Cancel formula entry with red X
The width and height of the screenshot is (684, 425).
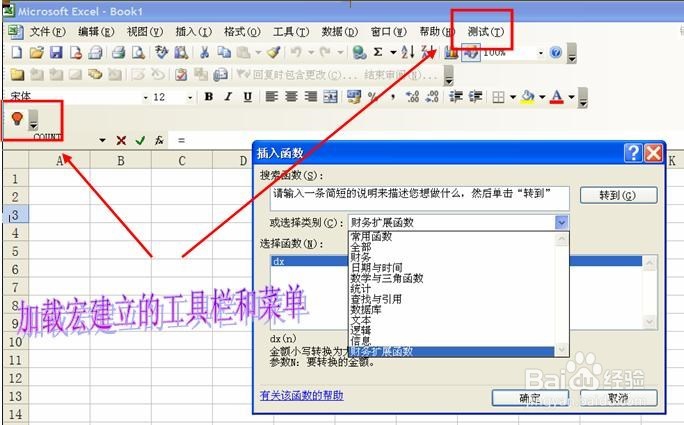(121, 141)
